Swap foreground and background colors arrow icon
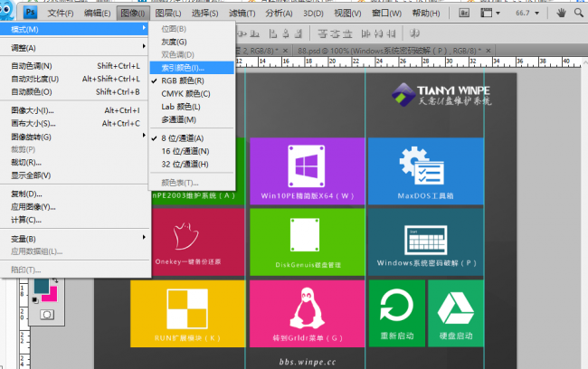The width and height of the screenshot is (588, 369). coord(55,280)
